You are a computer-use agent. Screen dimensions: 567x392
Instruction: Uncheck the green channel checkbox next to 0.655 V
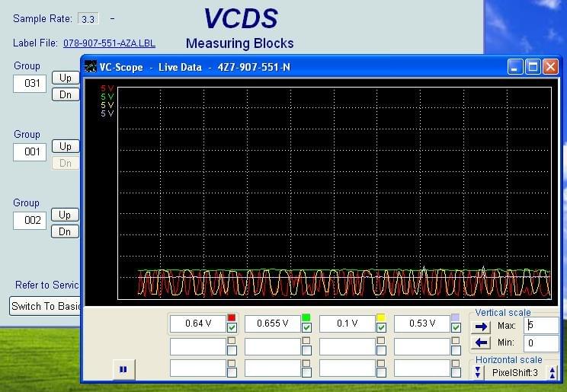point(306,328)
